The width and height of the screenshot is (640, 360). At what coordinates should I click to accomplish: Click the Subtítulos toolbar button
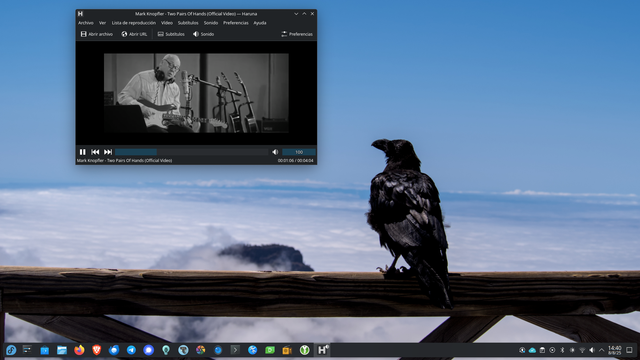171,34
